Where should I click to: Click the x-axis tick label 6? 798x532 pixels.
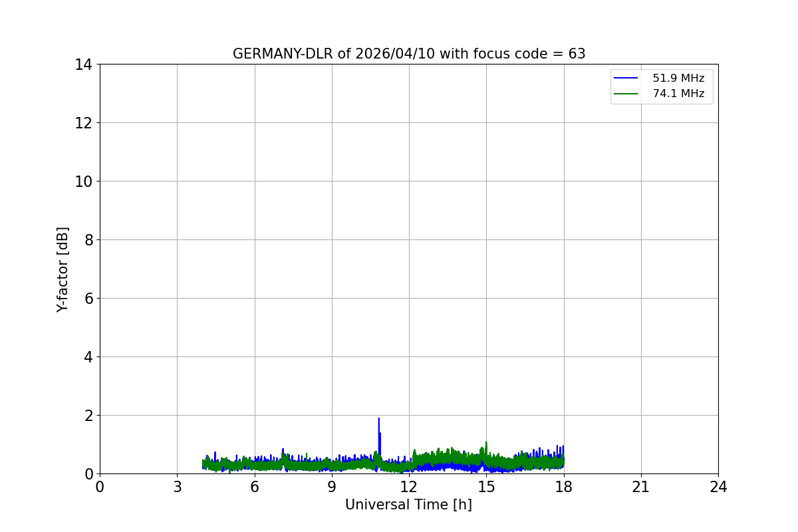click(254, 487)
